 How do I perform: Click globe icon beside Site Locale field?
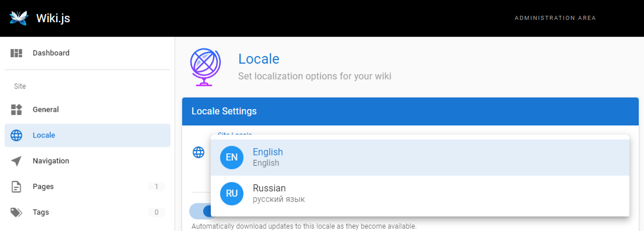click(x=199, y=153)
